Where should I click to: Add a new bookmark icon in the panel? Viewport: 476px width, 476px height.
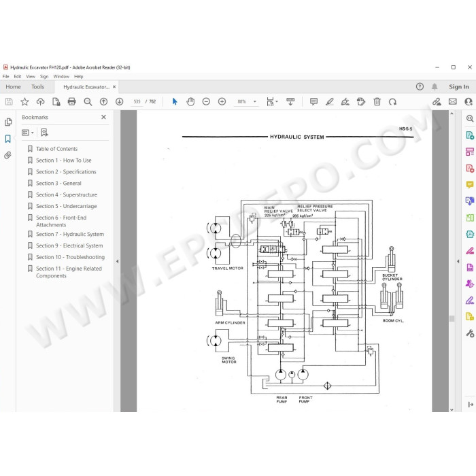(x=44, y=133)
